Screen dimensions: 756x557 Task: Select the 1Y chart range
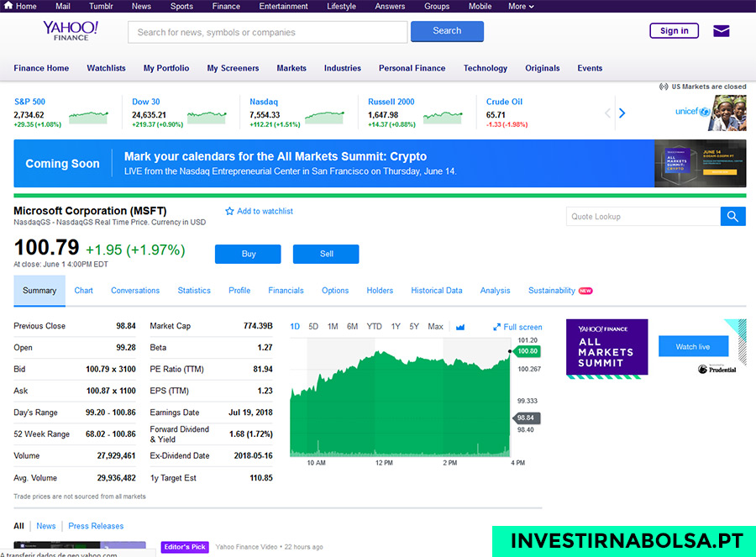point(396,327)
